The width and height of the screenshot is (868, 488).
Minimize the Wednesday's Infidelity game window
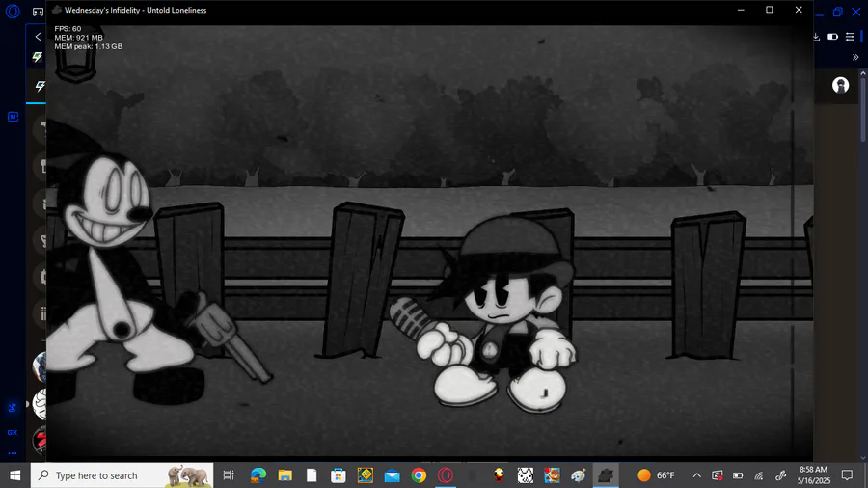click(741, 10)
